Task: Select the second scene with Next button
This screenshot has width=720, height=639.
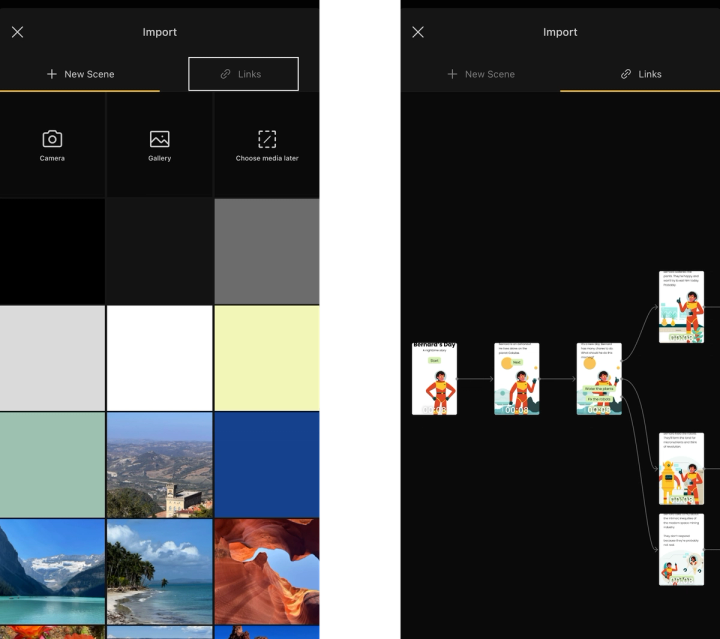Action: click(x=517, y=379)
